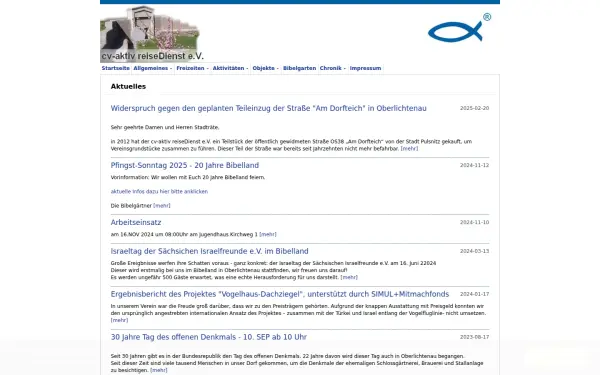The width and height of the screenshot is (600, 375).
Task: Expand the Objekte menu
Action: pyautogui.click(x=266, y=68)
